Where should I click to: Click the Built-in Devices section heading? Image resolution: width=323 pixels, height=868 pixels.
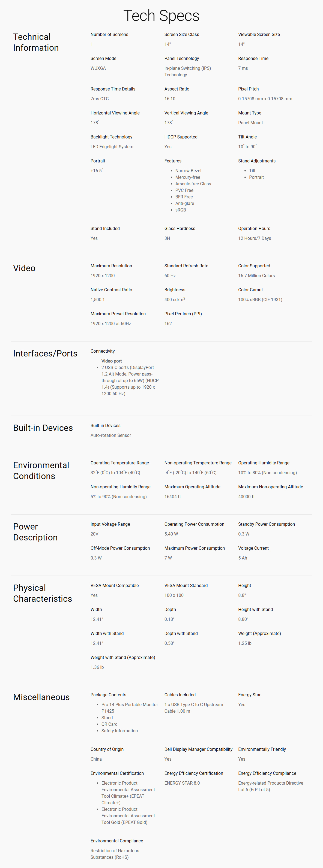pos(43,428)
